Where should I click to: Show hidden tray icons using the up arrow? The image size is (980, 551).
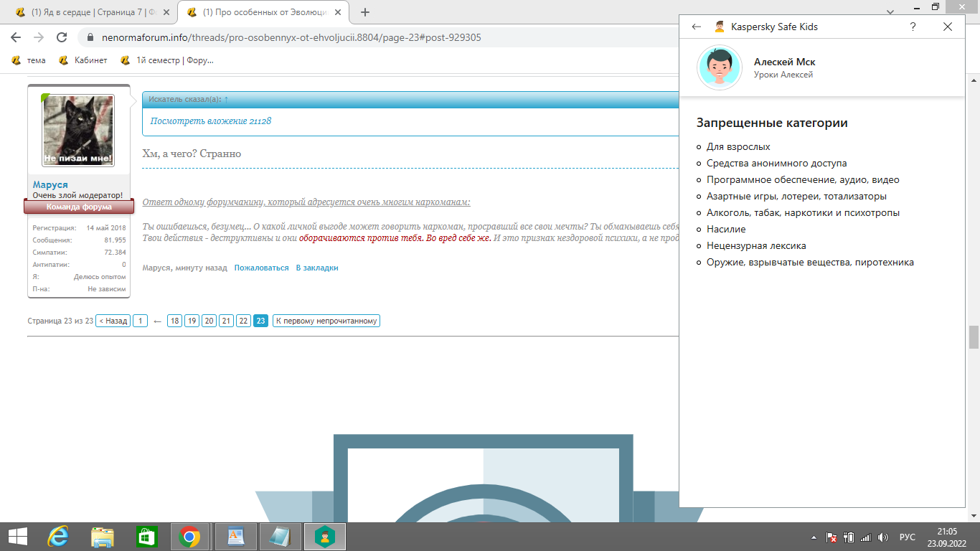(x=814, y=537)
